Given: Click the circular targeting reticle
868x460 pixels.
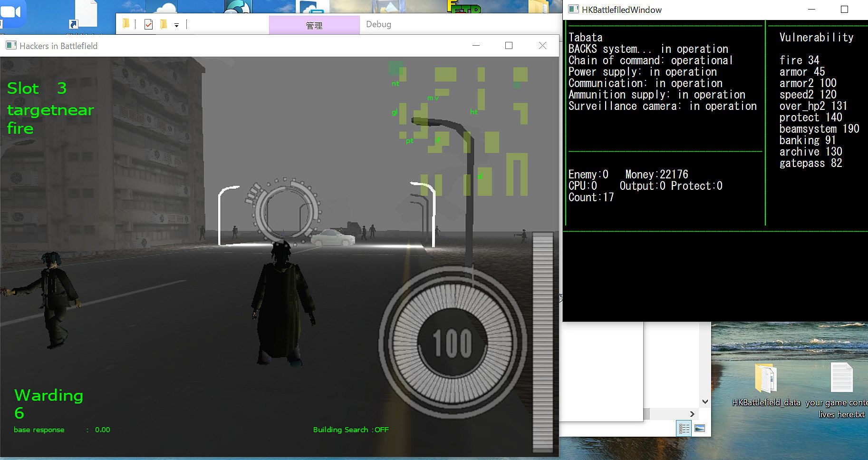Looking at the screenshot, I should coord(285,210).
